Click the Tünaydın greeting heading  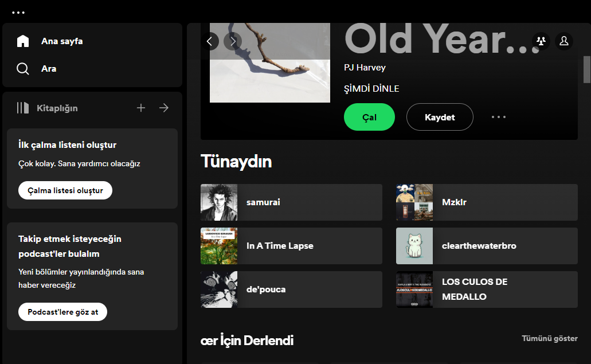tap(236, 162)
